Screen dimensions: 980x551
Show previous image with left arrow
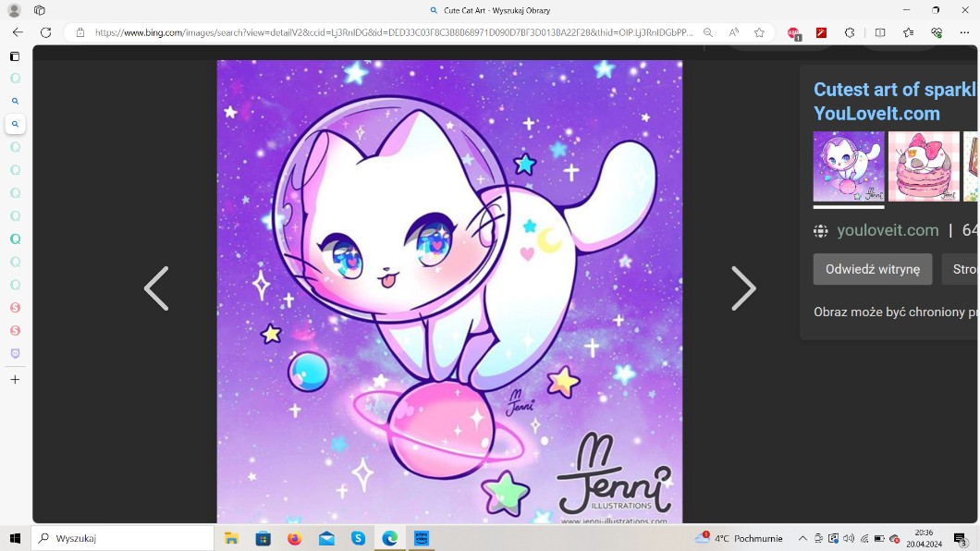tap(156, 288)
